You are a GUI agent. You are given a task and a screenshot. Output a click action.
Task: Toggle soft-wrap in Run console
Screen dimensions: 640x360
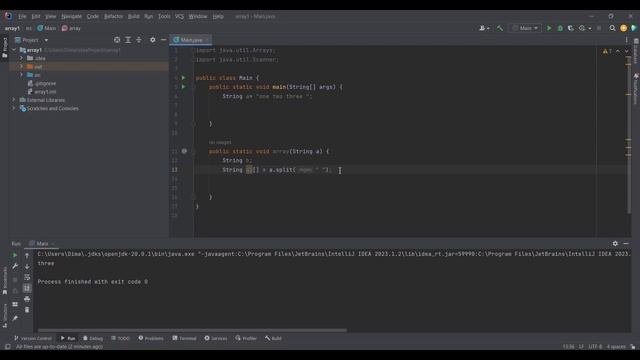[27, 277]
